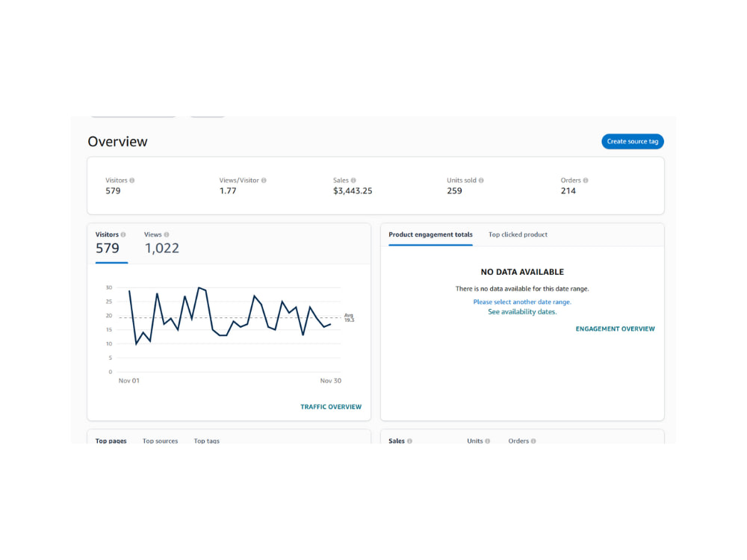The width and height of the screenshot is (747, 560).
Task: Click the Avg 19.3 chart label
Action: (349, 317)
